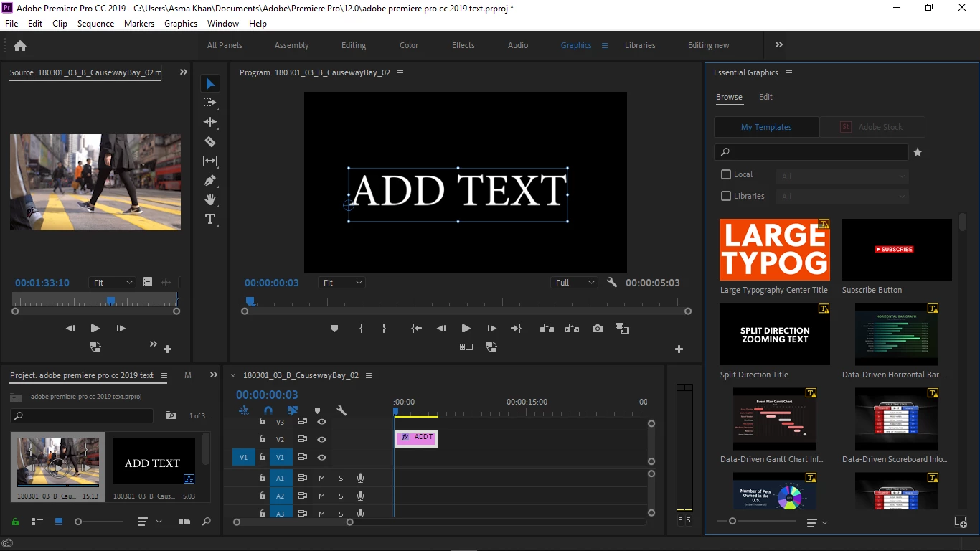The height and width of the screenshot is (551, 980).
Task: Click the favorites star filter
Action: [918, 152]
